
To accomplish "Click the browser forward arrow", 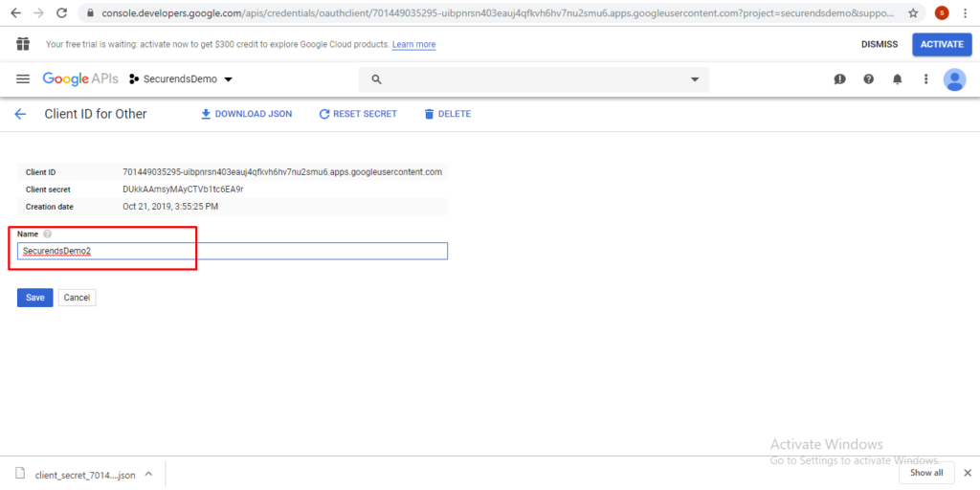I will click(x=38, y=12).
